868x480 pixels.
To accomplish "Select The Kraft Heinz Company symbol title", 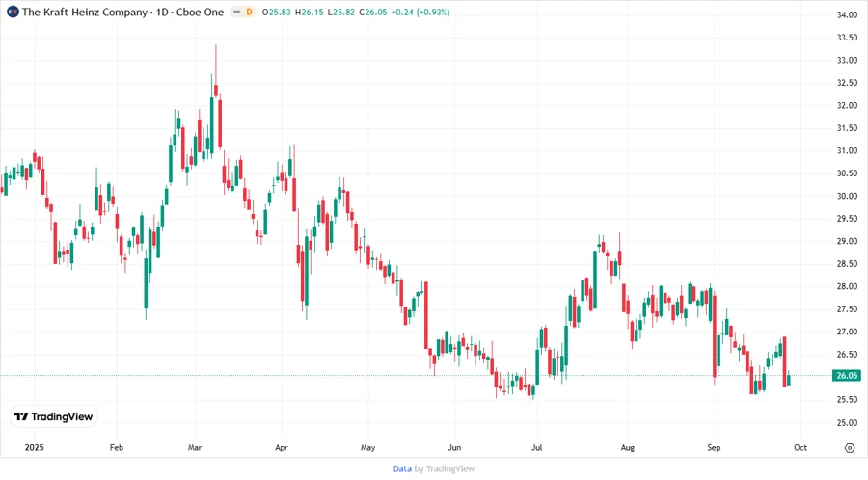I will pos(85,12).
